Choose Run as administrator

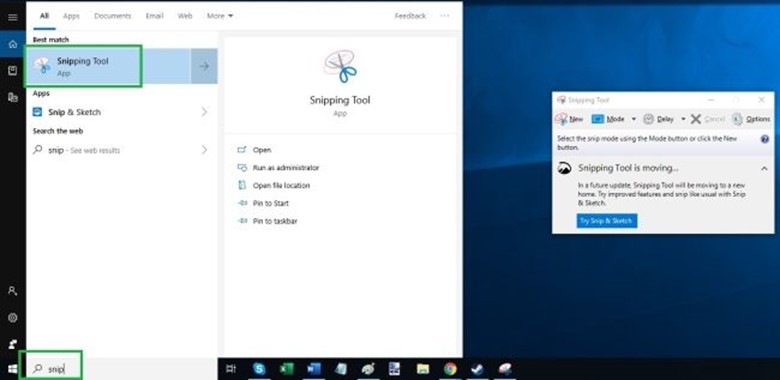pos(286,168)
